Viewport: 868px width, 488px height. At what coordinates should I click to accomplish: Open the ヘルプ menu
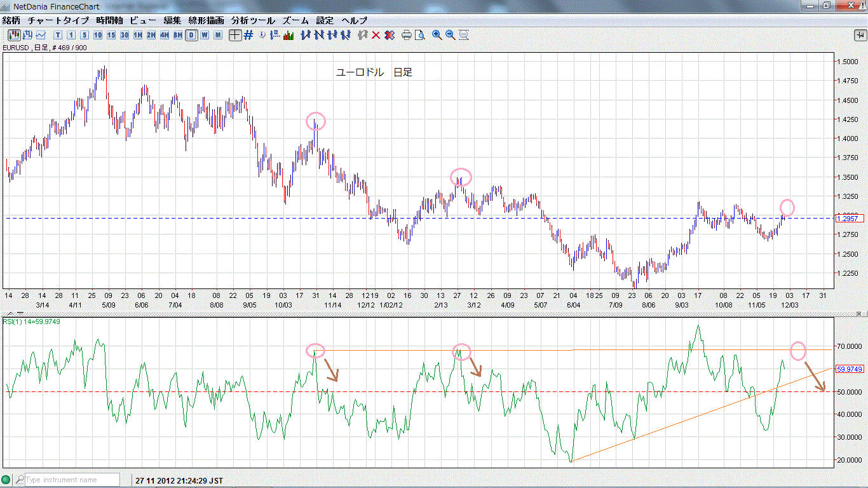355,20
